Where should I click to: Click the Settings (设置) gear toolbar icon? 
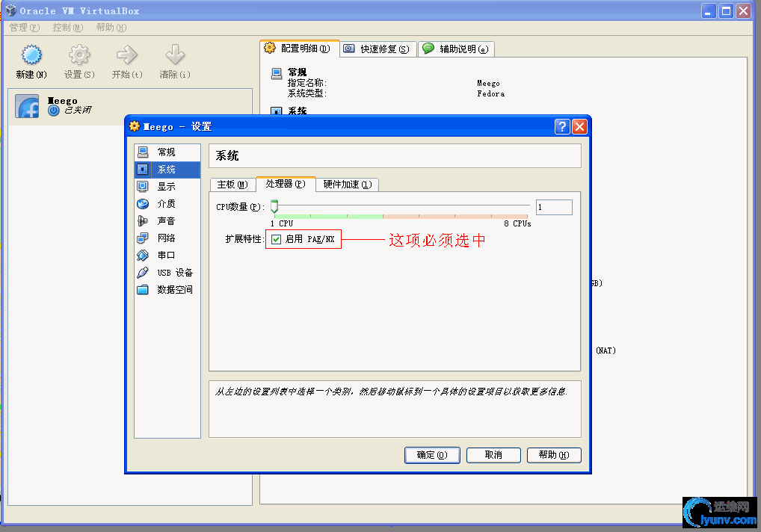pos(79,55)
